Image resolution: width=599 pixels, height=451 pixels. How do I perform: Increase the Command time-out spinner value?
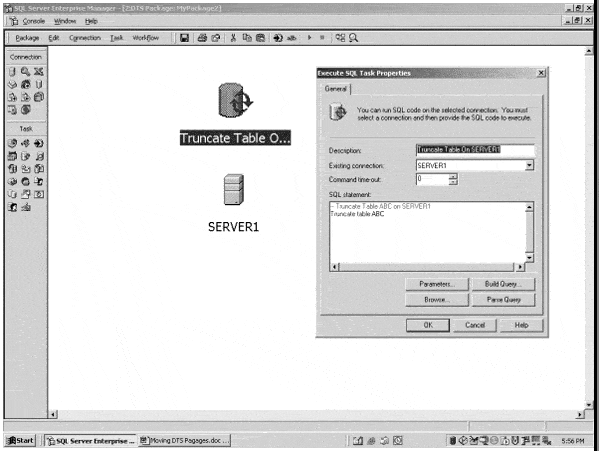[453, 176]
